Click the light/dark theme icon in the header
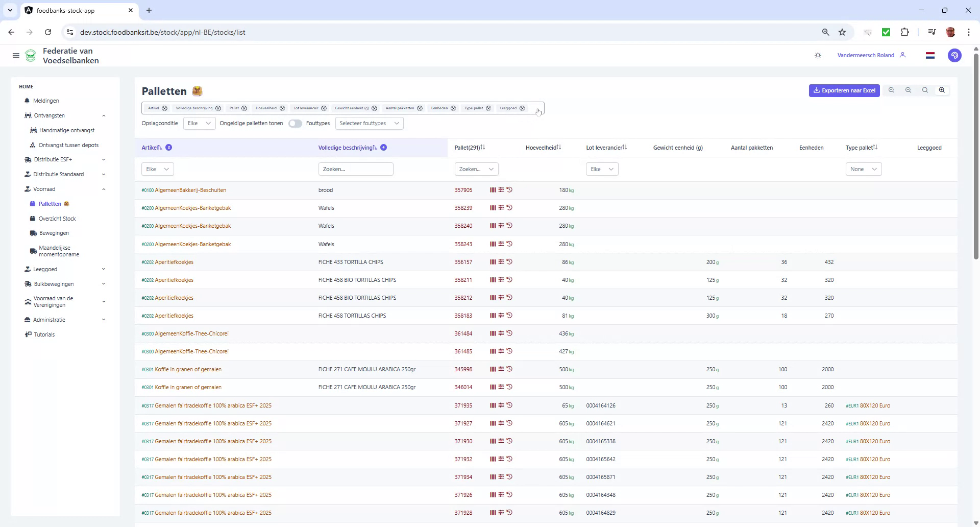Viewport: 980px width, 527px height. tap(818, 55)
